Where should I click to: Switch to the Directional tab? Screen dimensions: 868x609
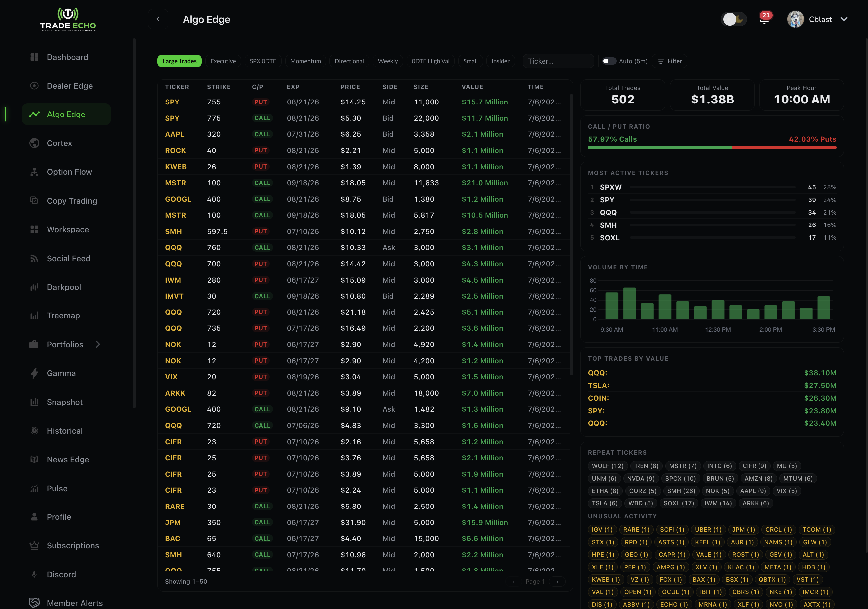click(x=349, y=61)
